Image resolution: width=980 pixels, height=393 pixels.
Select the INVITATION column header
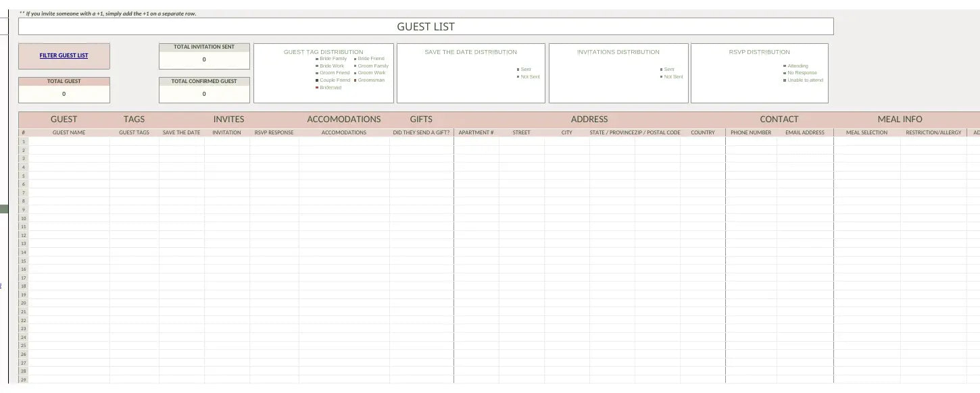227,133
